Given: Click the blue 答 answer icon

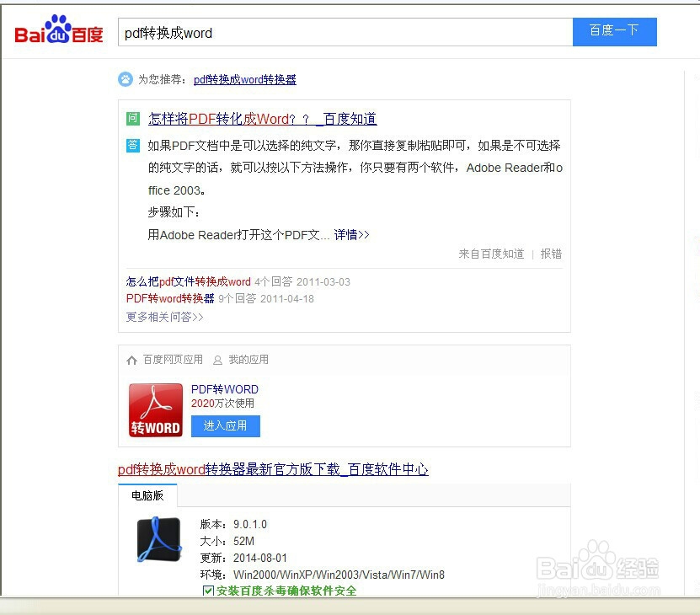Looking at the screenshot, I should (132, 145).
